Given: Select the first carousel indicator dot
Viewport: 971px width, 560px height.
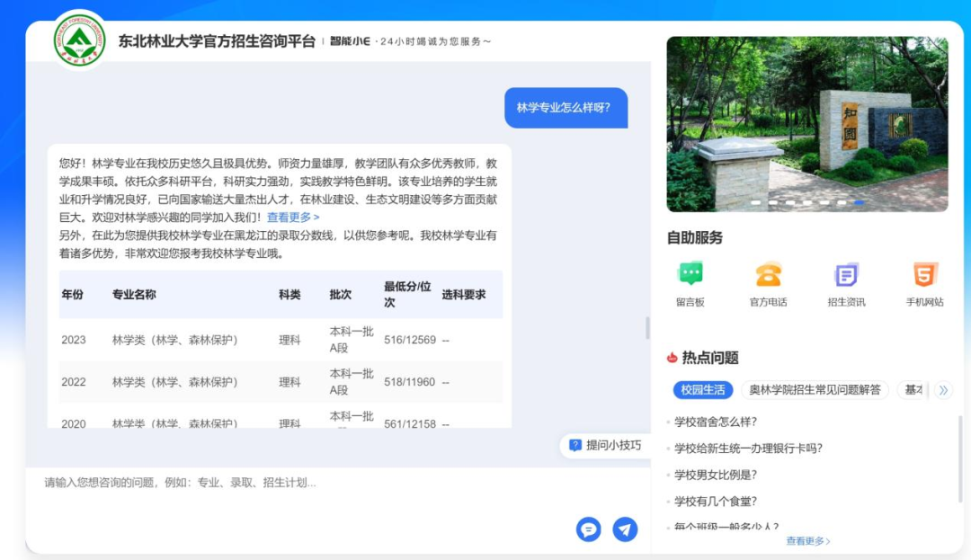Looking at the screenshot, I should click(756, 203).
